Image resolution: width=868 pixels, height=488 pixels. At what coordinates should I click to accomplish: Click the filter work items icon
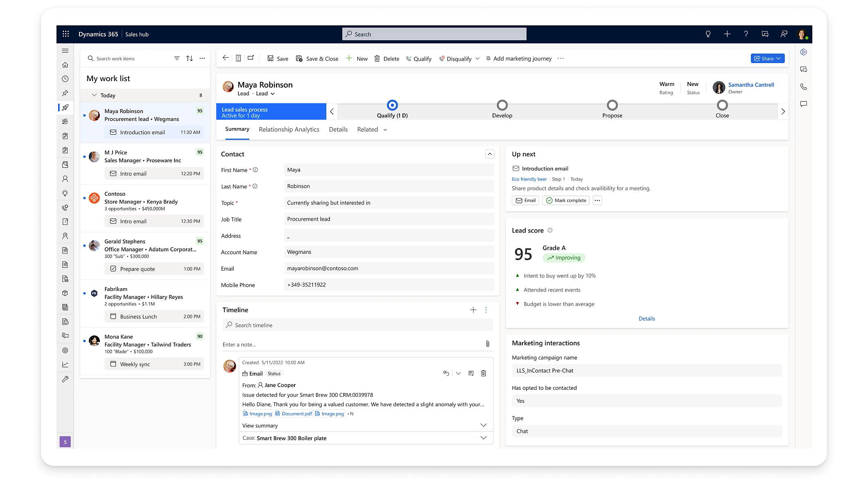177,59
